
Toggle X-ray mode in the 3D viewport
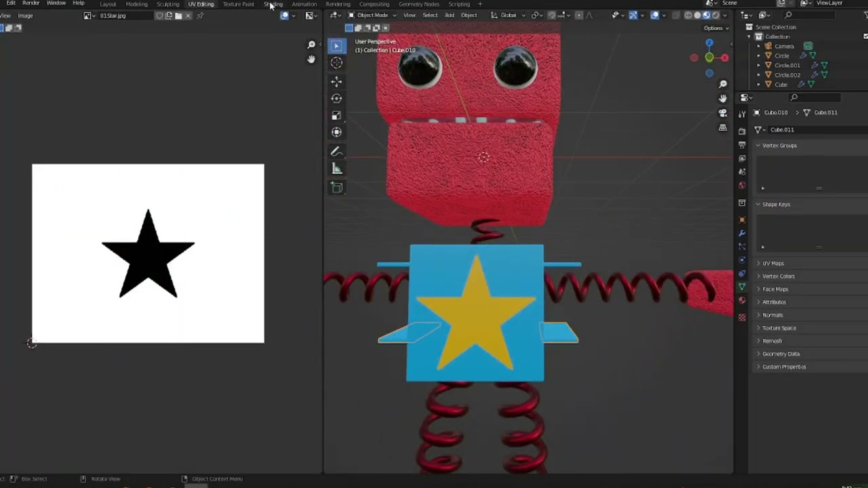click(676, 15)
